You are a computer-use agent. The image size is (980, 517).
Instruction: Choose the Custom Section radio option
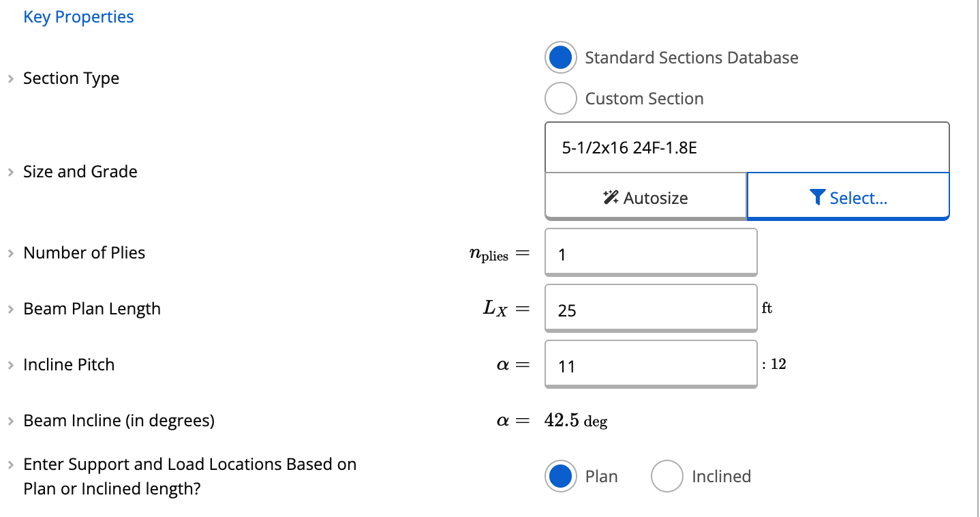(560, 99)
